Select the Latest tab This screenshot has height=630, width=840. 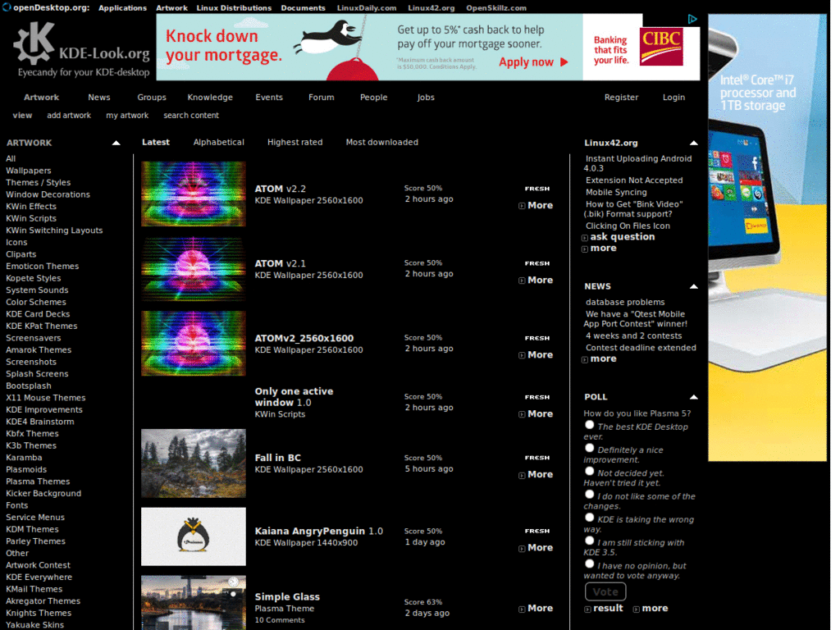(155, 142)
